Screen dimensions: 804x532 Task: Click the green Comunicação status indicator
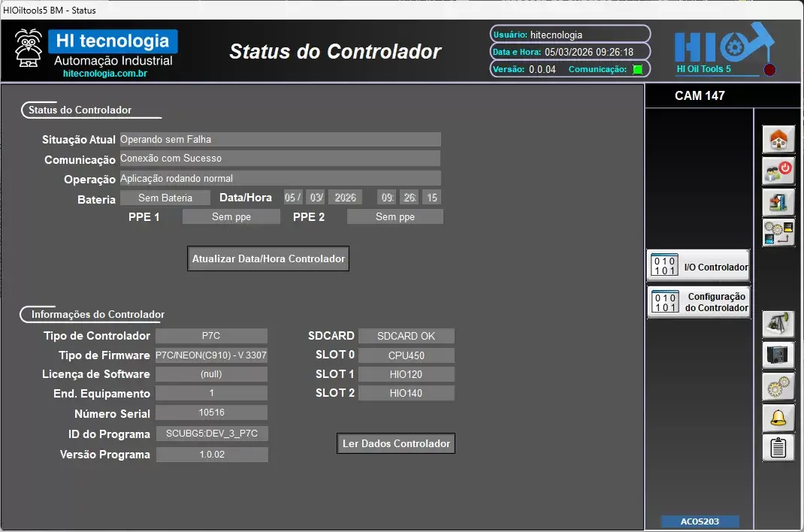[637, 70]
